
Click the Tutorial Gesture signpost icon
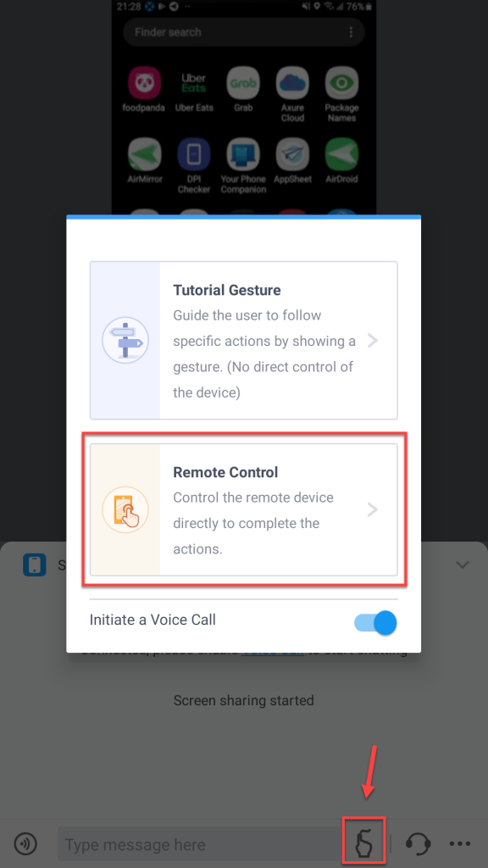coord(125,340)
